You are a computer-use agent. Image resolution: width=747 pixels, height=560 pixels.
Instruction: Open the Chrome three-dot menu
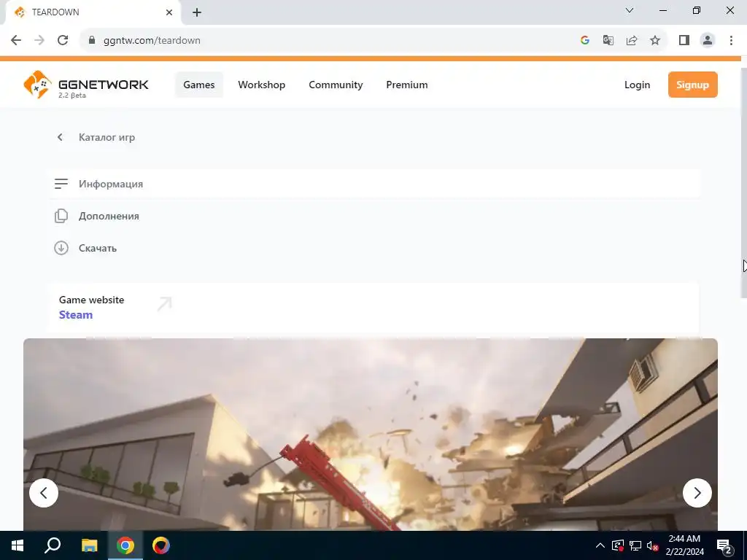pos(731,40)
